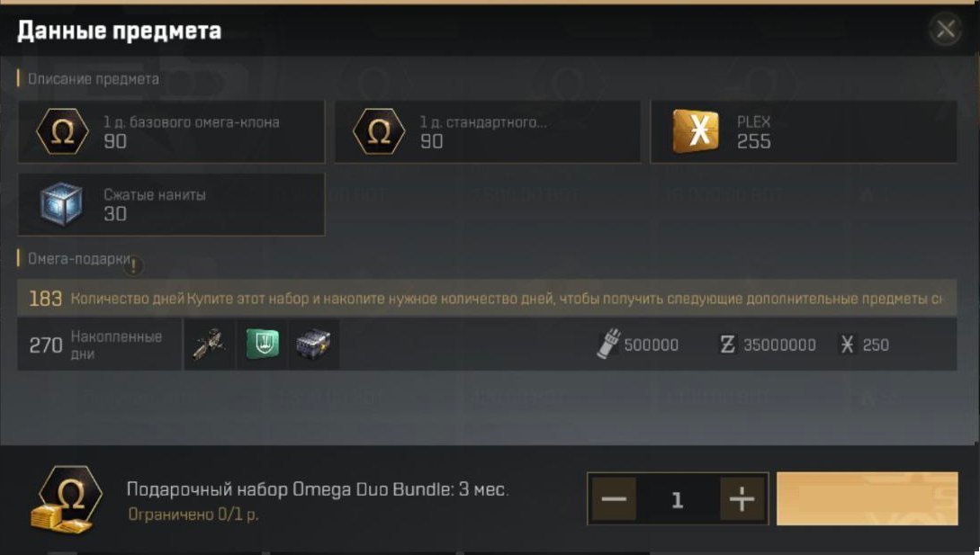Click the golden purchase button
Screen dimensions: 980x555
click(x=867, y=498)
